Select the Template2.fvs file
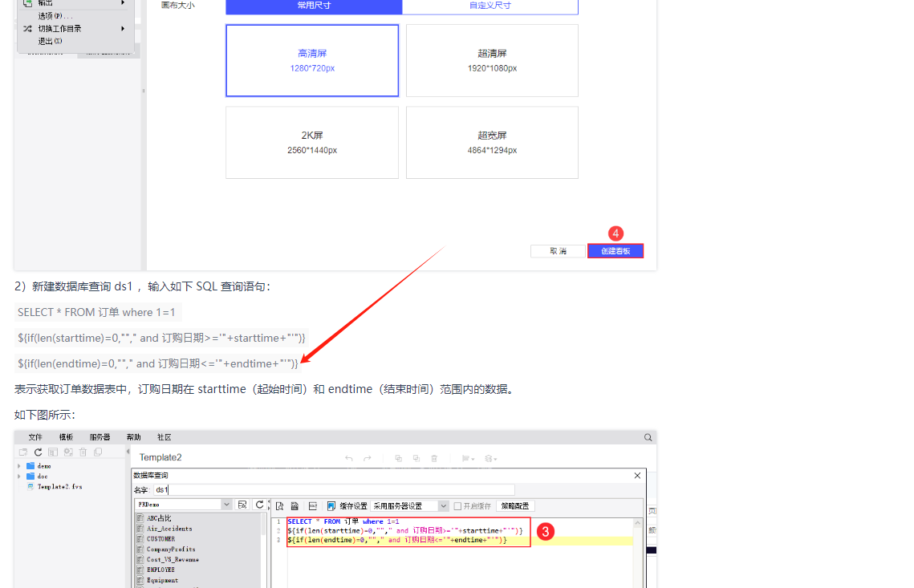Viewport: 914px width, 588px height. (59, 487)
